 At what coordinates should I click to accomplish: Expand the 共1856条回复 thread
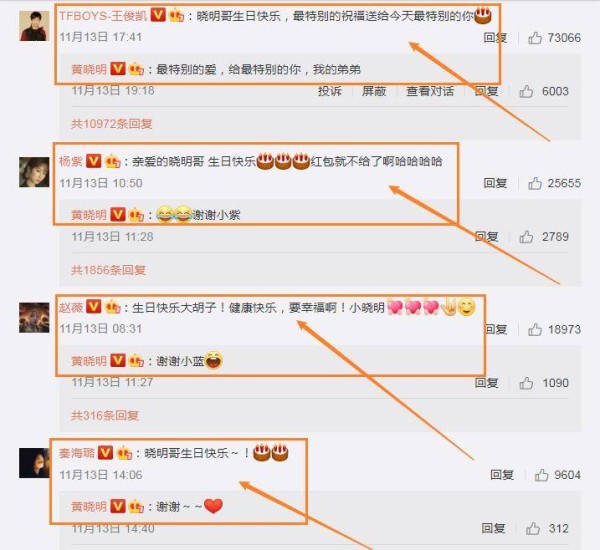pyautogui.click(x=108, y=270)
